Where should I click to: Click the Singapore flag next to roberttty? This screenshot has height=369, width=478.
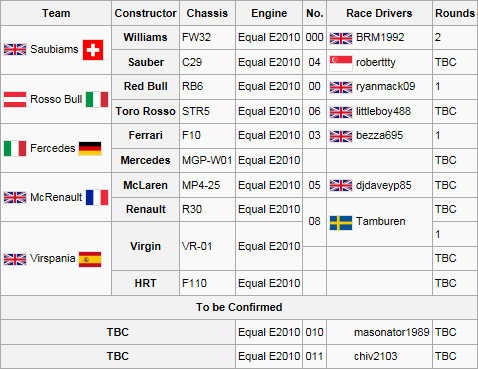(x=341, y=63)
